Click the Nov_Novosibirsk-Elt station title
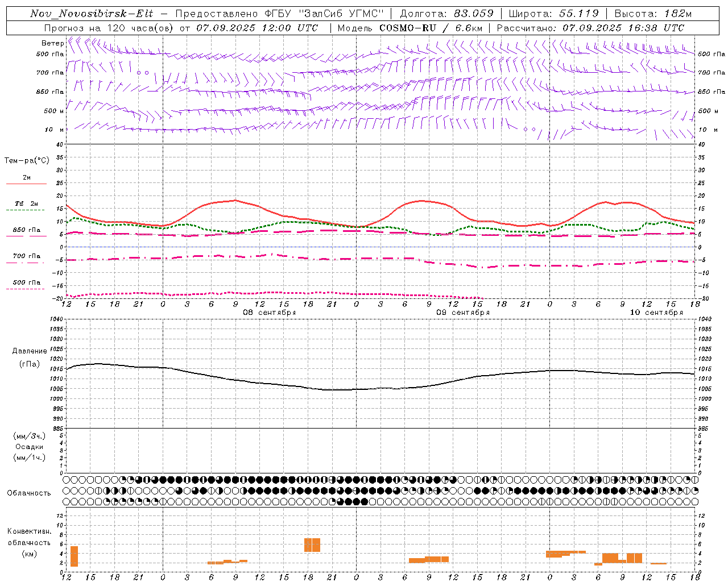Viewport: 728px width, 582px height. pyautogui.click(x=92, y=14)
